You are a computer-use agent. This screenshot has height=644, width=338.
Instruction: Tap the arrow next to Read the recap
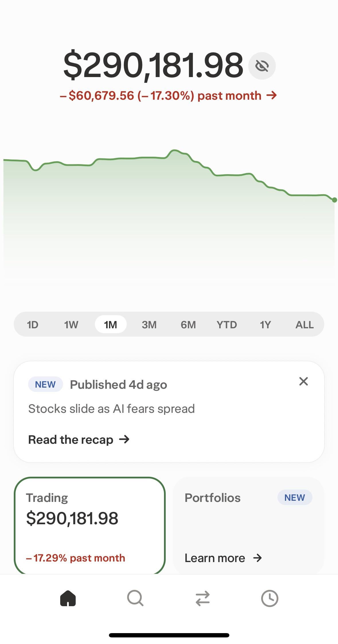(x=124, y=439)
